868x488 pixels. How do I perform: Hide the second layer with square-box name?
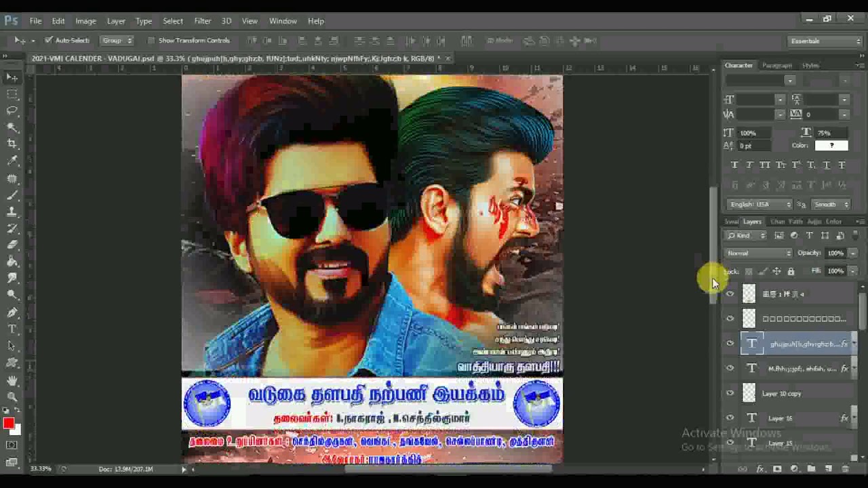(x=730, y=319)
